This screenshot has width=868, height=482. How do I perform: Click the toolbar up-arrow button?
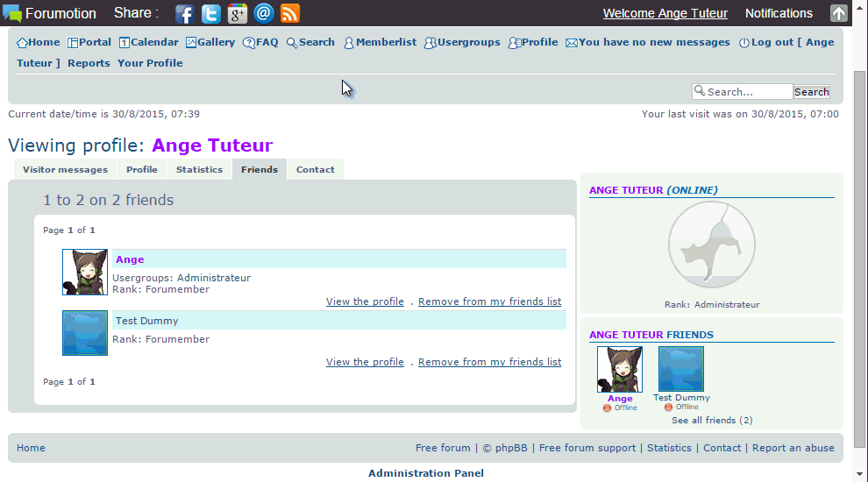839,13
